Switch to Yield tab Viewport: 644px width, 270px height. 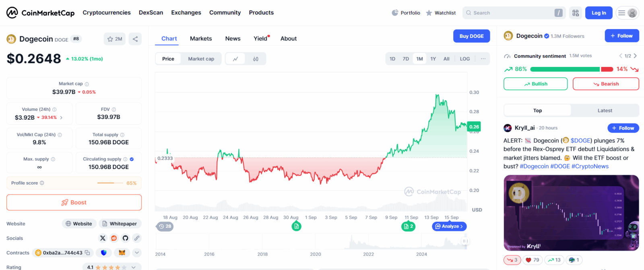click(x=260, y=39)
